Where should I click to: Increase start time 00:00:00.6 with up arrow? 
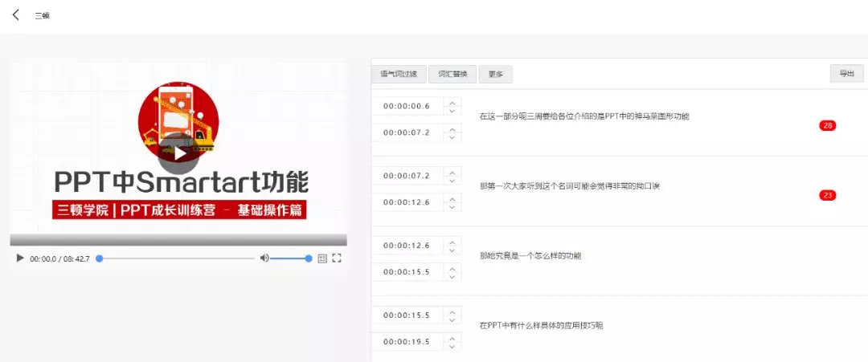(x=452, y=103)
